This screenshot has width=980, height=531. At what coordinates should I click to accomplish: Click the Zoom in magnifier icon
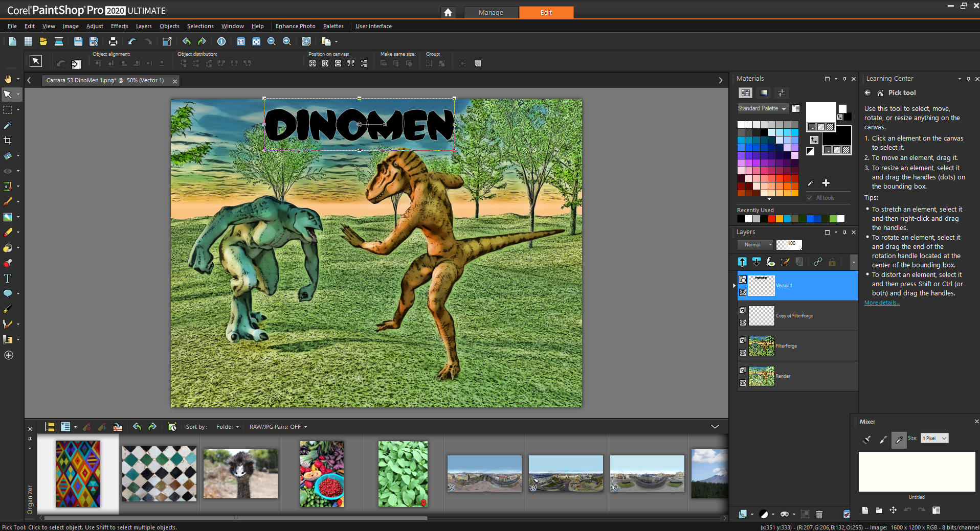click(287, 41)
